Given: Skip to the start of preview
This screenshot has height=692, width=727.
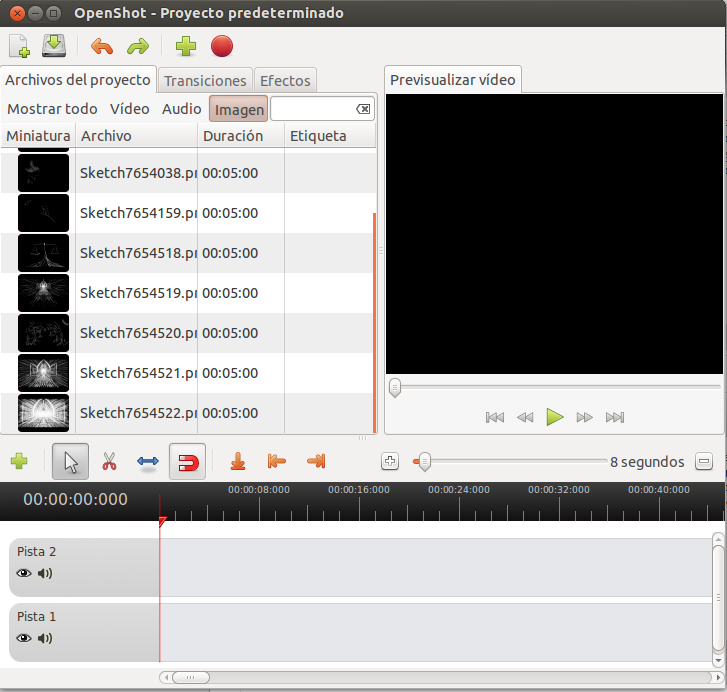Looking at the screenshot, I should (495, 417).
